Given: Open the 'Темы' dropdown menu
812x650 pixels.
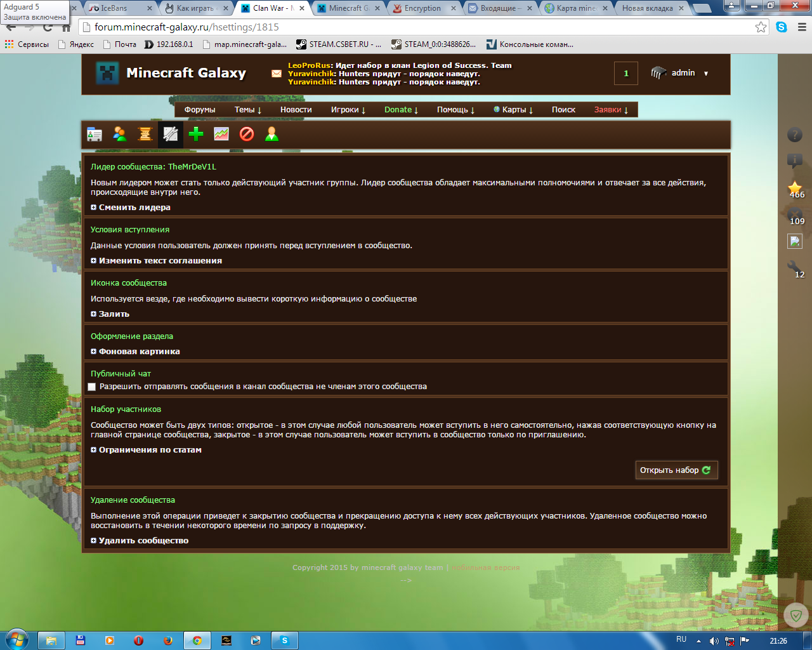Looking at the screenshot, I should [x=248, y=110].
